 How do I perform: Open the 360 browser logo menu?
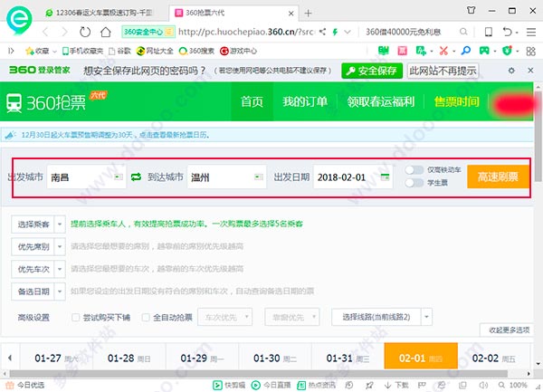pos(19,20)
